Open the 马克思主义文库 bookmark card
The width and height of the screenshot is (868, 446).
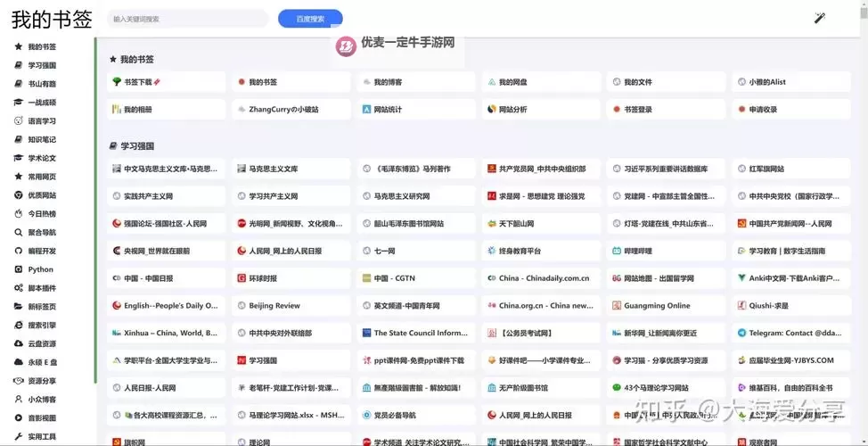click(291, 169)
